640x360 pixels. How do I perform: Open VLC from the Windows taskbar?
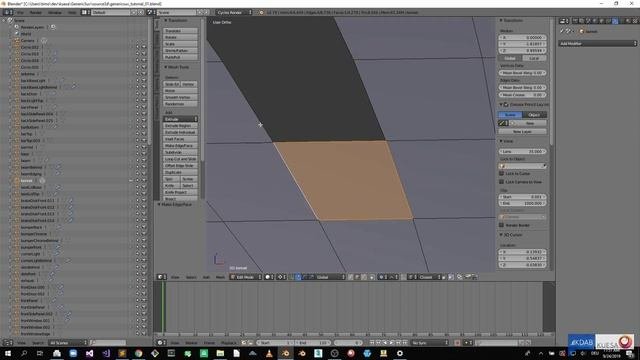coord(269,353)
